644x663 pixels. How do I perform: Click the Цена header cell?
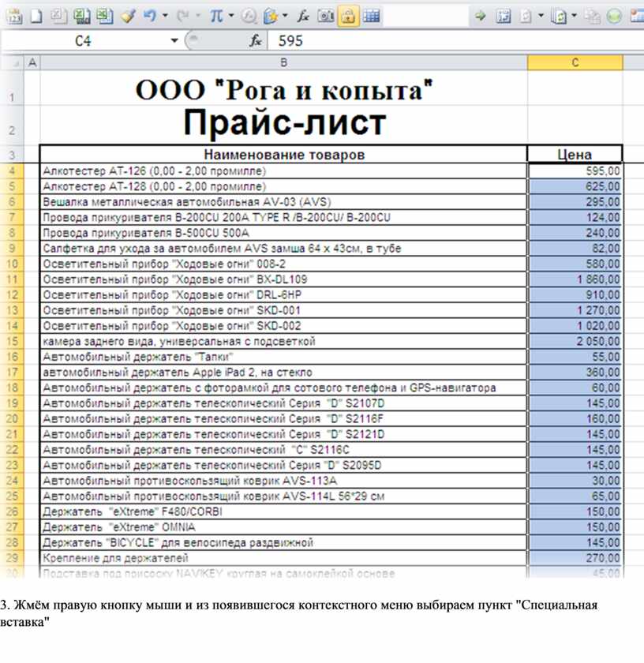coord(575,155)
